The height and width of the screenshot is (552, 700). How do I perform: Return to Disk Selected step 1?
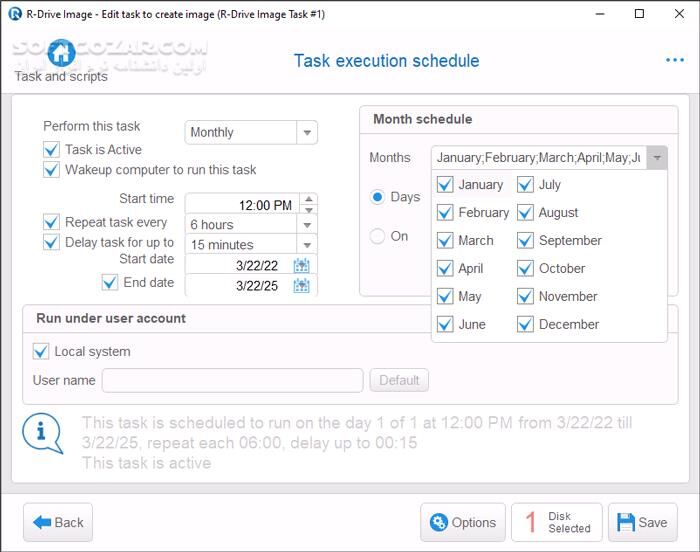coord(557,522)
